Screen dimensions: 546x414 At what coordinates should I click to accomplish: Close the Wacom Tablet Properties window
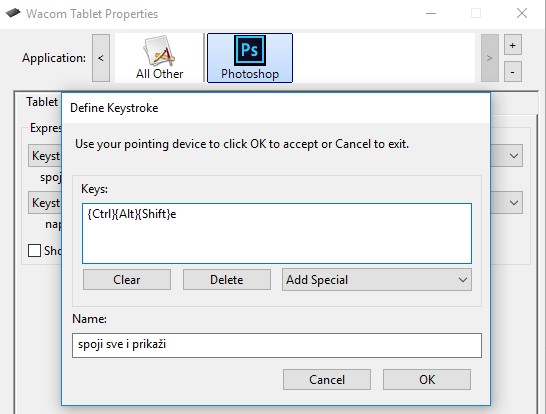click(x=522, y=14)
